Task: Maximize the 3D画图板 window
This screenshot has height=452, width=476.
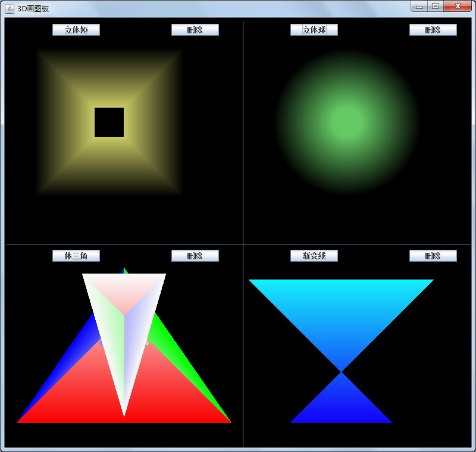Action: click(436, 7)
